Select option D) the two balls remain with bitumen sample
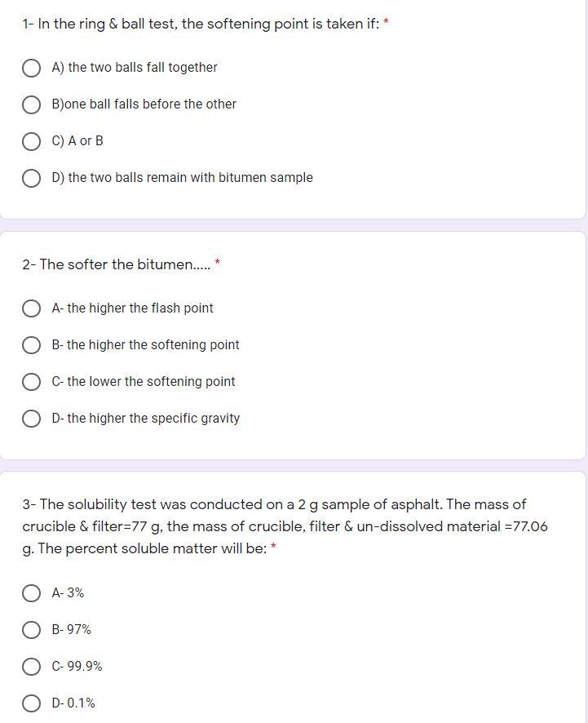 click(32, 178)
